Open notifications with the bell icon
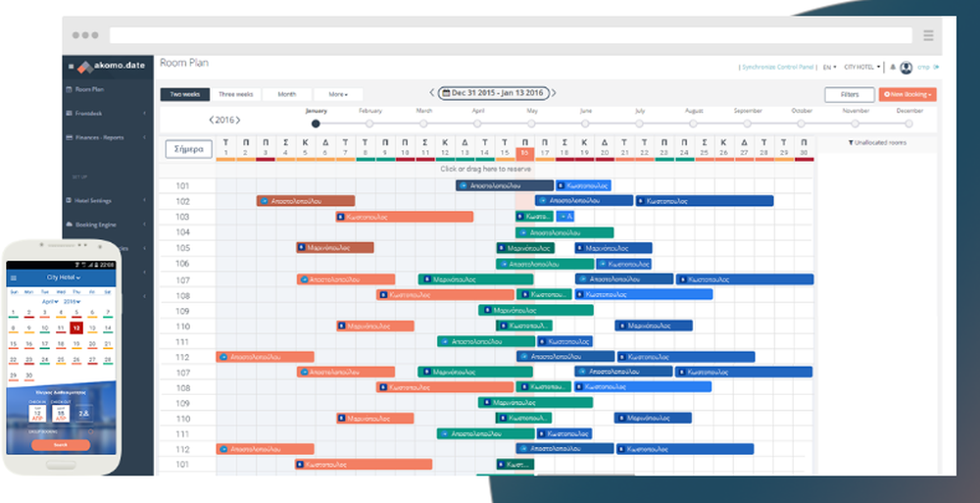This screenshot has height=503, width=980. click(893, 67)
